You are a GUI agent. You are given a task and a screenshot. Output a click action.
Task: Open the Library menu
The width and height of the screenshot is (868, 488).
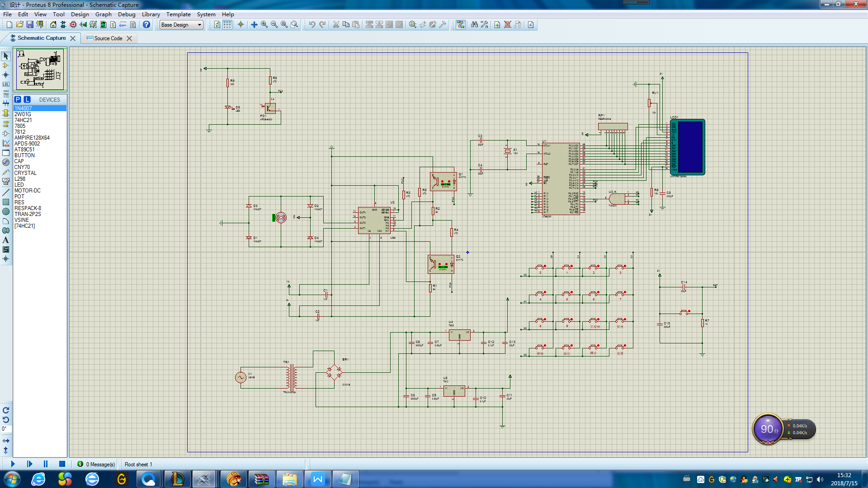[151, 14]
